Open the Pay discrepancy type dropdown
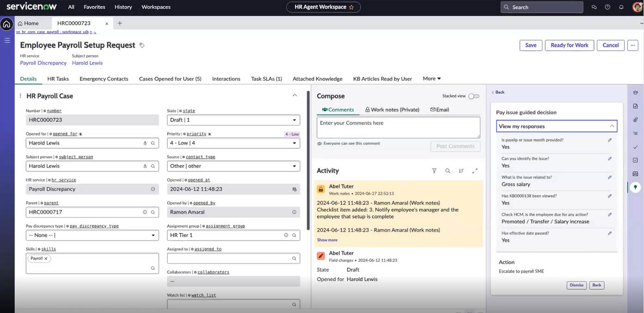 (92, 235)
